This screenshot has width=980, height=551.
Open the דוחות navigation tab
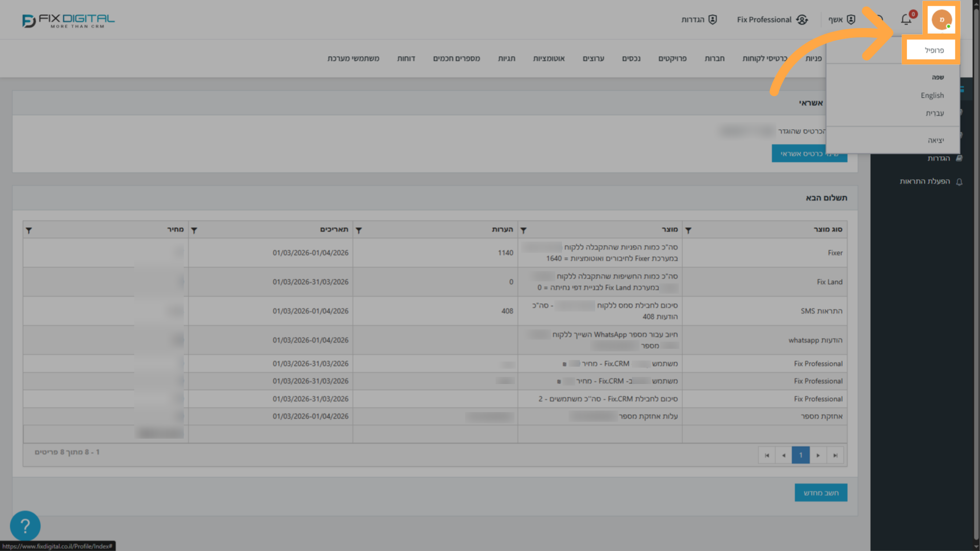point(406,59)
